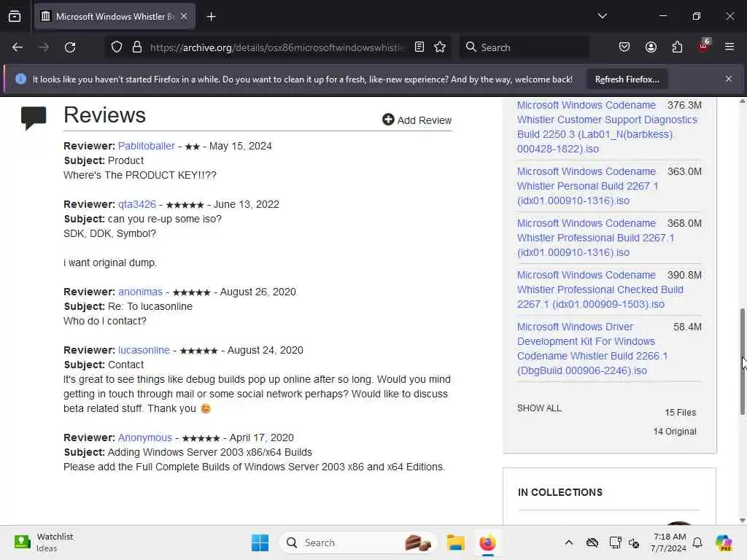Open Pocket save icon
Viewport: 747px width, 560px height.
point(624,47)
